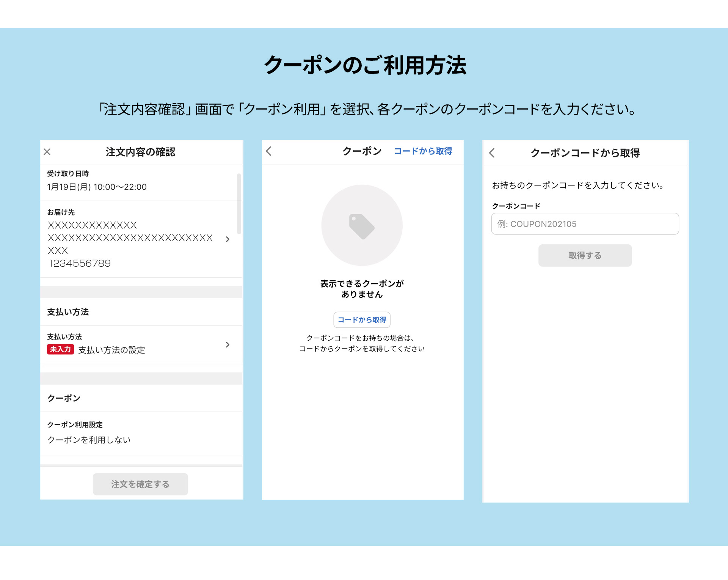Close the 注文内容の確認 screen with X icon
This screenshot has width=728, height=580.
coord(47,152)
